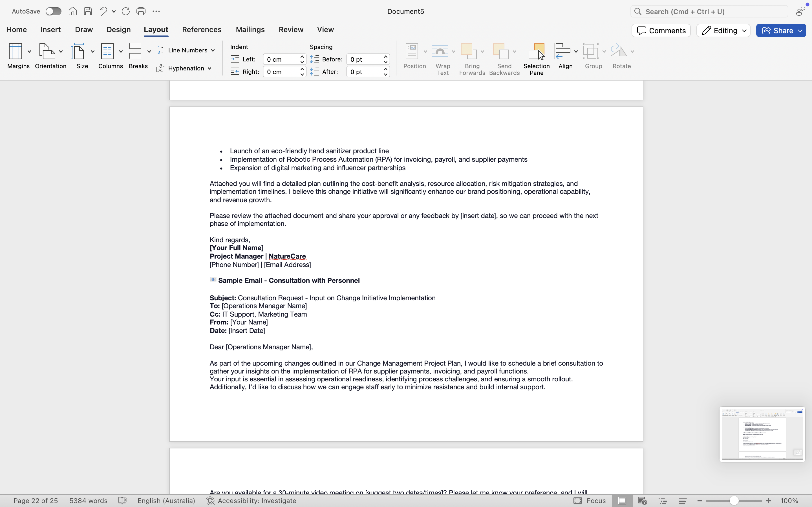812x507 pixels.
Task: Click the Margins icon
Action: 16,52
